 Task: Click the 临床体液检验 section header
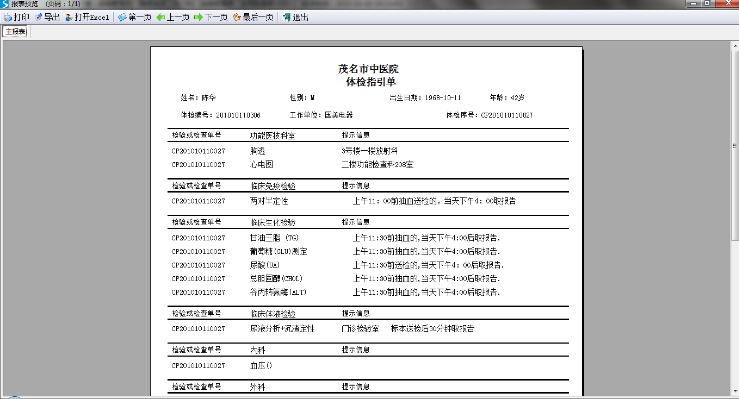click(x=273, y=314)
